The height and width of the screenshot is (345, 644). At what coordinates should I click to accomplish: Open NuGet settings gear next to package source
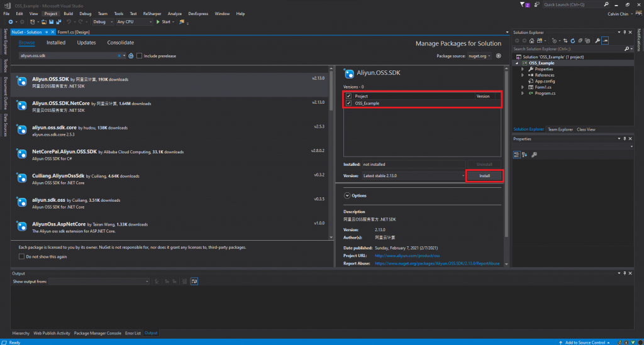[x=498, y=56]
